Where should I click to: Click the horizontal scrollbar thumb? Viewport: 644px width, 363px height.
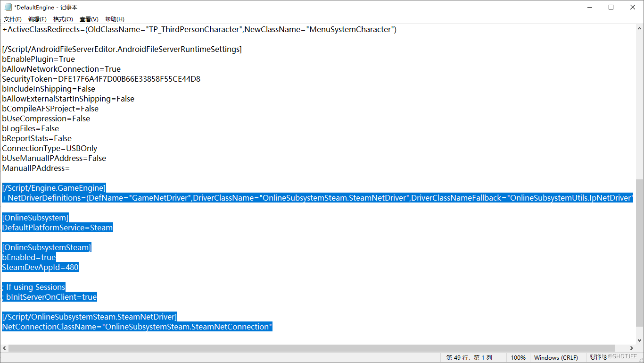312,348
